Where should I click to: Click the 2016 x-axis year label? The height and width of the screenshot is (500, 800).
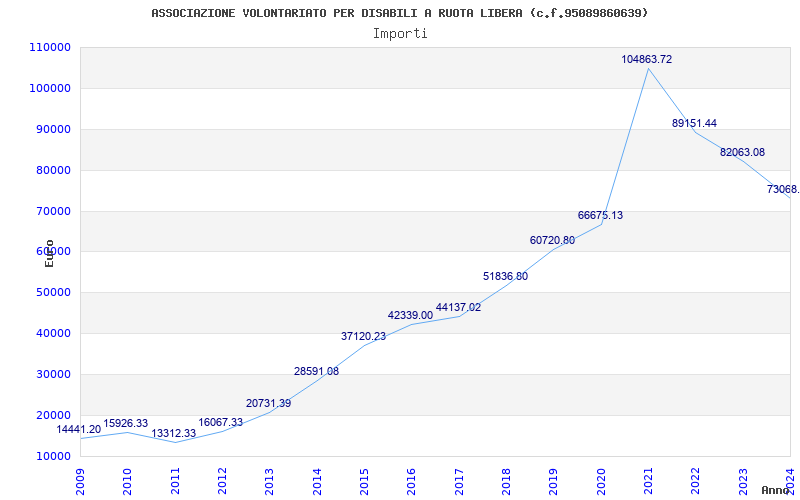411,482
